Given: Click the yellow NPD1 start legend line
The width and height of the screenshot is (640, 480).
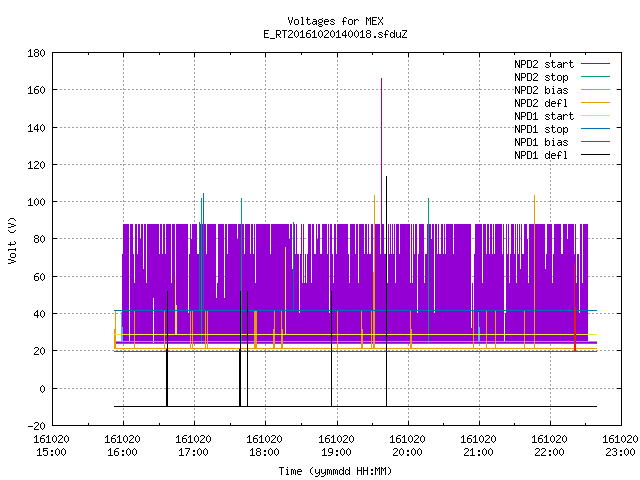Looking at the screenshot, I should [x=596, y=116].
